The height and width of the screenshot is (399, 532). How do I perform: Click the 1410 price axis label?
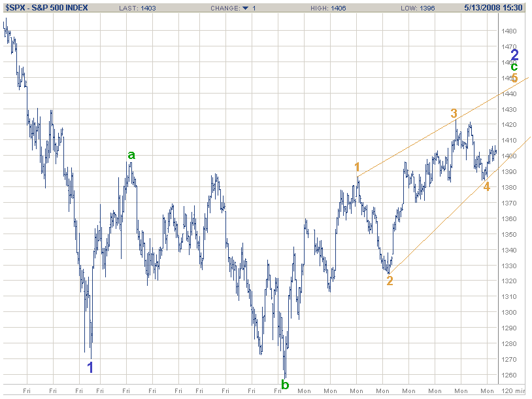click(x=509, y=140)
